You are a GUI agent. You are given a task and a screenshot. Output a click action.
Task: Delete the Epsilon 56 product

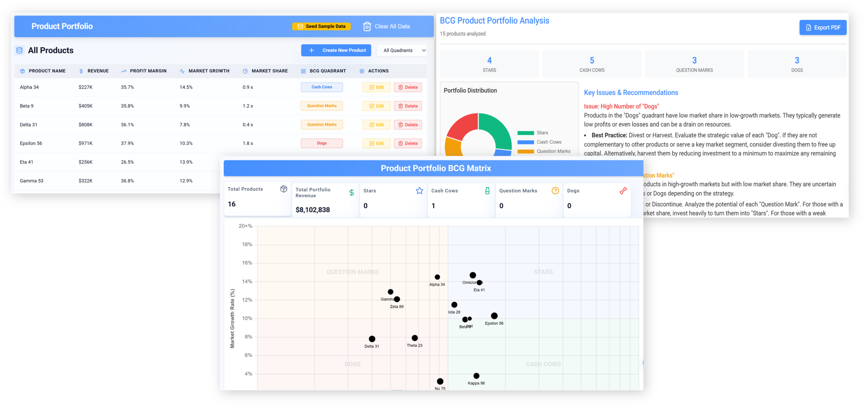tap(408, 143)
